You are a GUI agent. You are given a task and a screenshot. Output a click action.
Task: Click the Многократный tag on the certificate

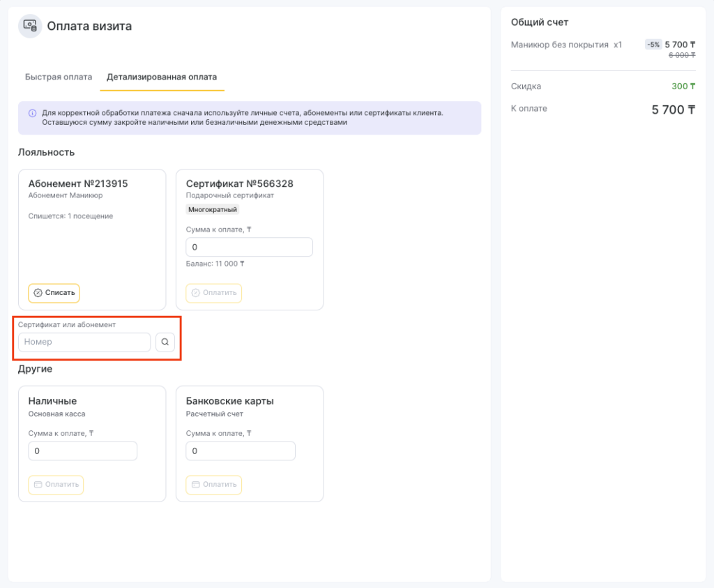click(x=213, y=209)
